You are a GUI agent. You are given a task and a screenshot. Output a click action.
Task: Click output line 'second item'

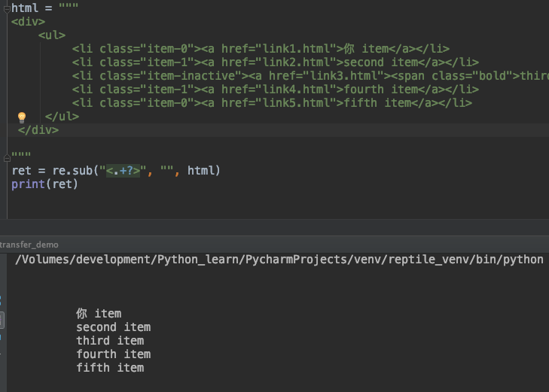click(114, 327)
